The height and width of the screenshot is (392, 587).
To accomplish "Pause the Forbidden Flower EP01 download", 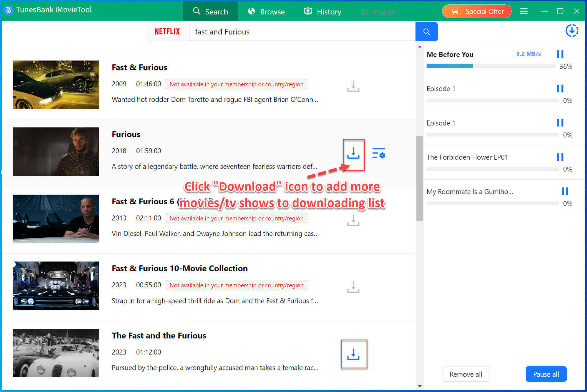I will coord(560,157).
